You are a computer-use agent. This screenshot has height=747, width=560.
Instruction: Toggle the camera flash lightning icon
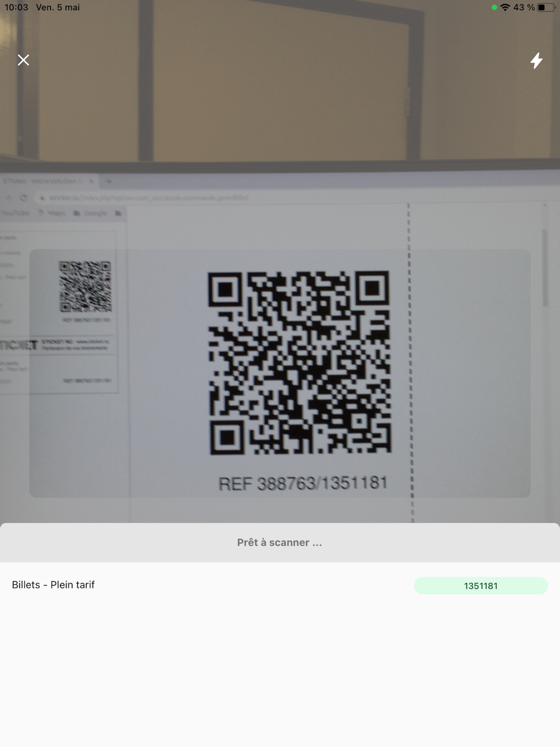click(536, 60)
